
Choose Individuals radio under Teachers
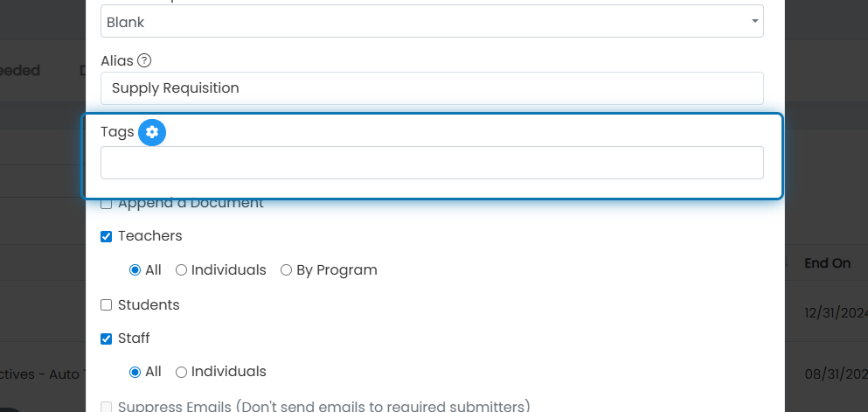[181, 270]
